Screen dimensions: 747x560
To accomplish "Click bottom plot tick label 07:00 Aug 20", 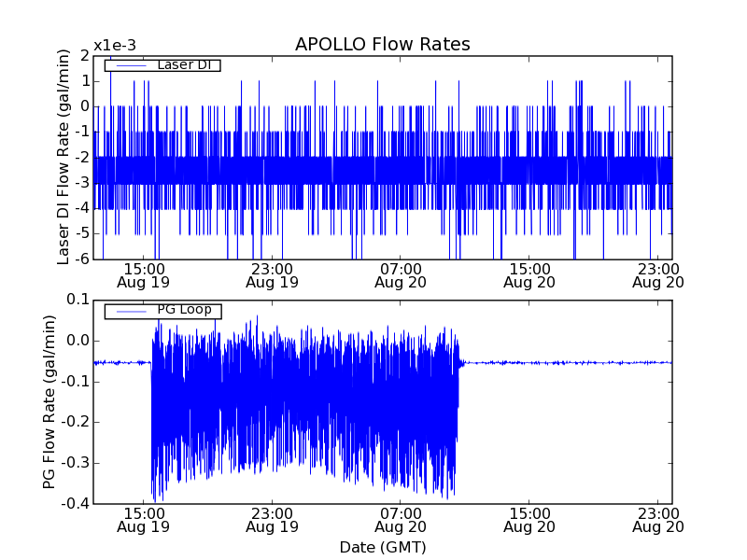I will [x=401, y=521].
